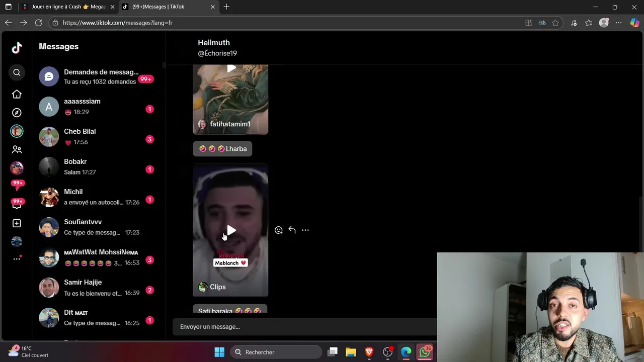Open Task View in taskbar
Image resolution: width=644 pixels, height=362 pixels.
(333, 352)
